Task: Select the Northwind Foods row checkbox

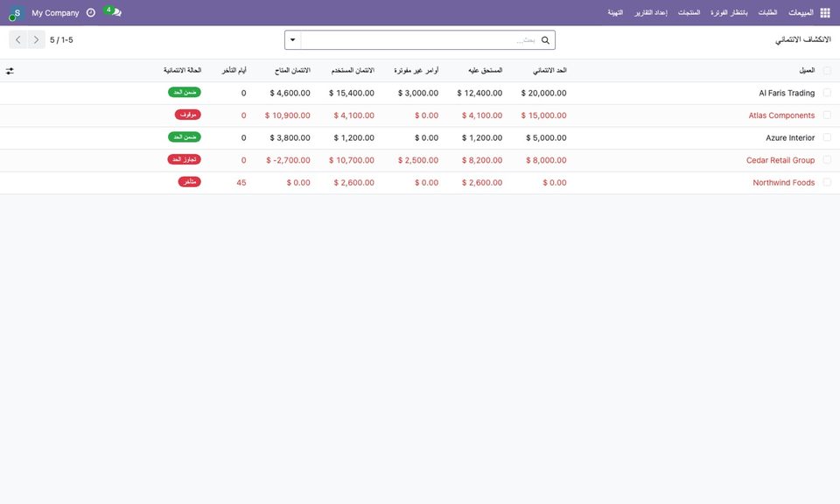Action: 827,183
